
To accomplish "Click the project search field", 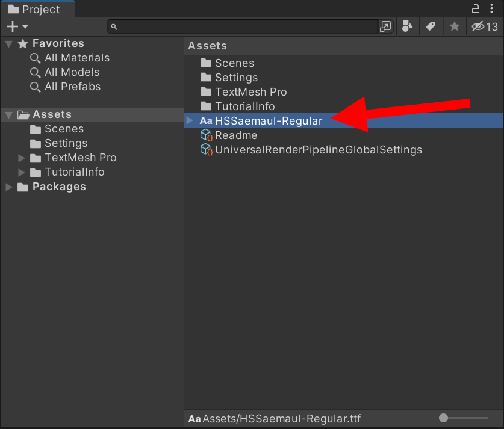I will pyautogui.click(x=242, y=26).
